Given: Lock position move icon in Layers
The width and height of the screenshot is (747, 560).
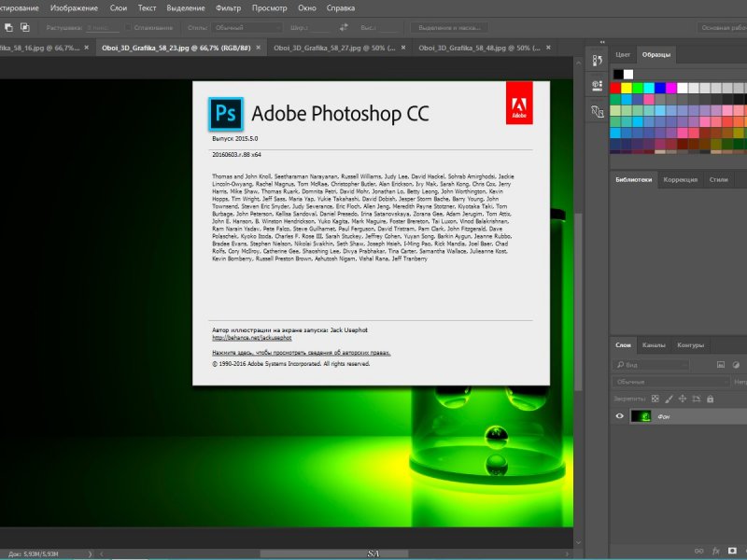Looking at the screenshot, I should click(683, 399).
